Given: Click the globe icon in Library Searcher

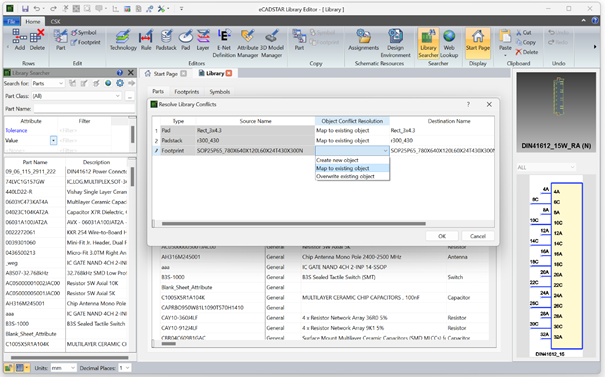Looking at the screenshot, I should [108, 83].
